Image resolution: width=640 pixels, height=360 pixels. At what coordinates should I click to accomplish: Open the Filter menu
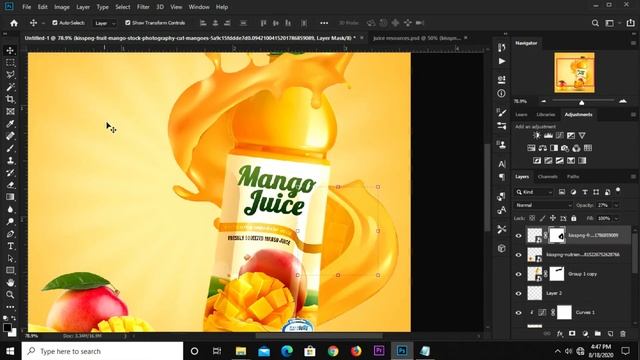tap(143, 7)
